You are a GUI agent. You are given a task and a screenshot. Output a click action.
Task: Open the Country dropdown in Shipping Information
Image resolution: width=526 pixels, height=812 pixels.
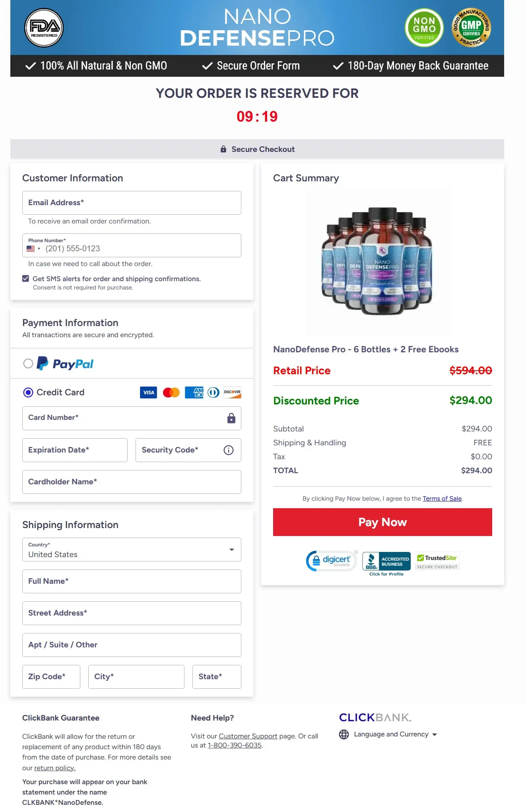232,550
